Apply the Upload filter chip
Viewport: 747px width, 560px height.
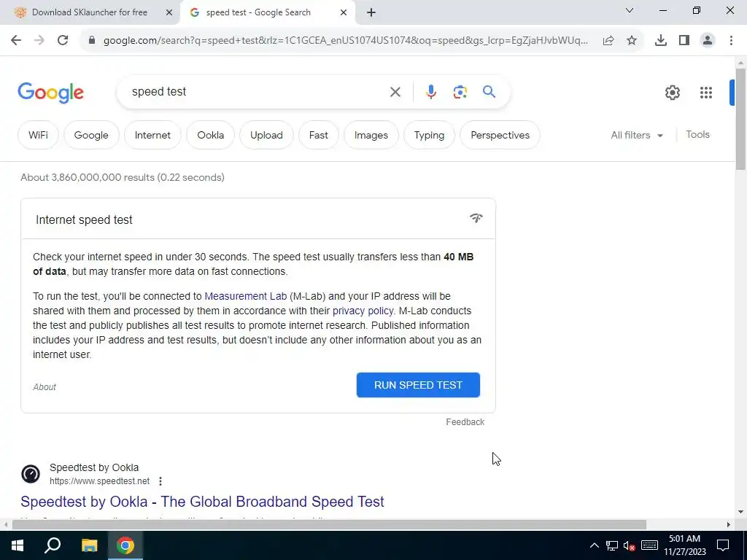(266, 135)
